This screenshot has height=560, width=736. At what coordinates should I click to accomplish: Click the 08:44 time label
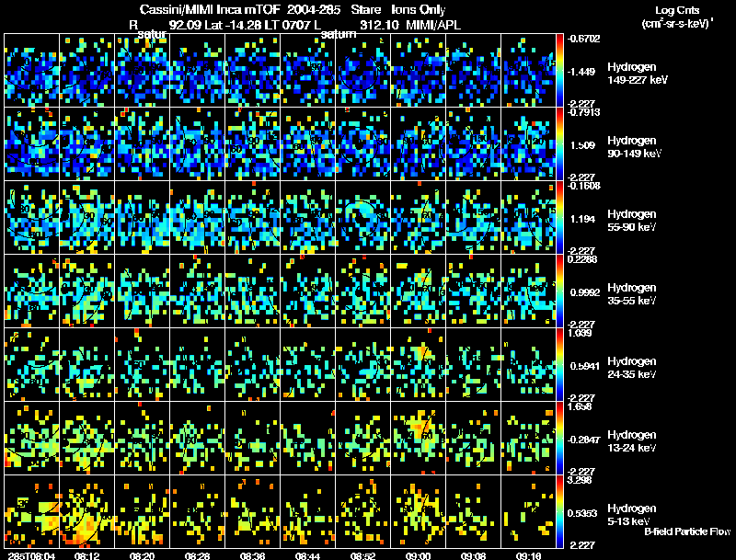[307, 555]
